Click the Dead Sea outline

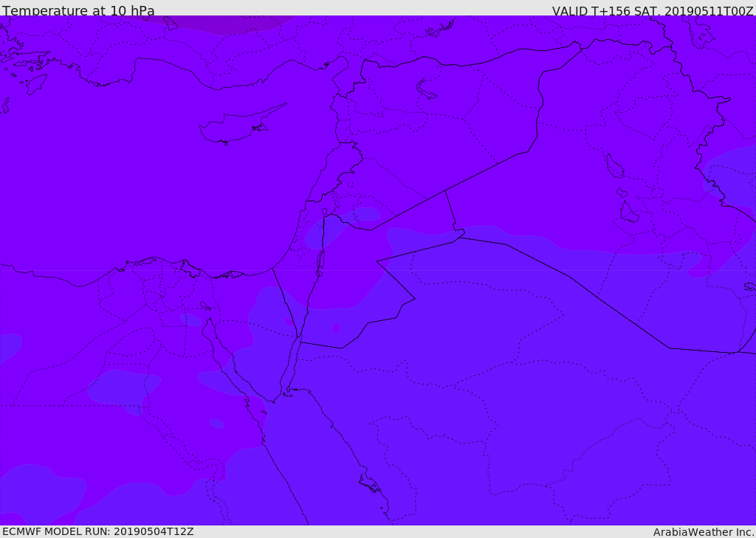[x=319, y=263]
